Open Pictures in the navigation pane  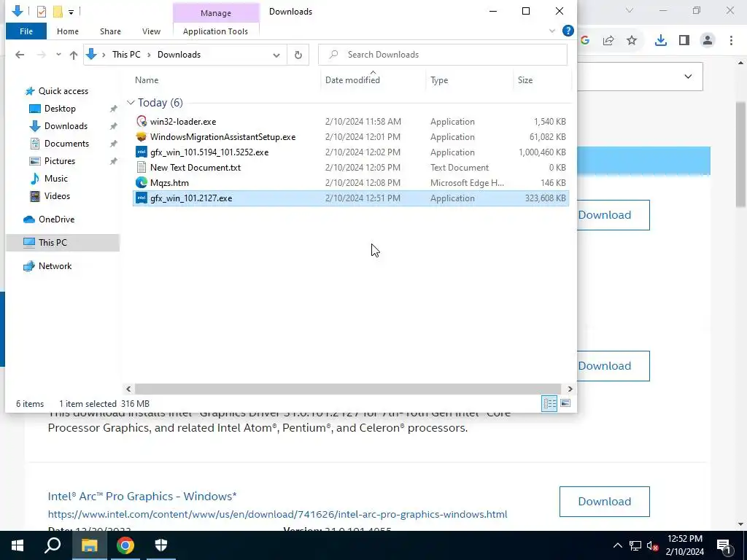(x=60, y=161)
